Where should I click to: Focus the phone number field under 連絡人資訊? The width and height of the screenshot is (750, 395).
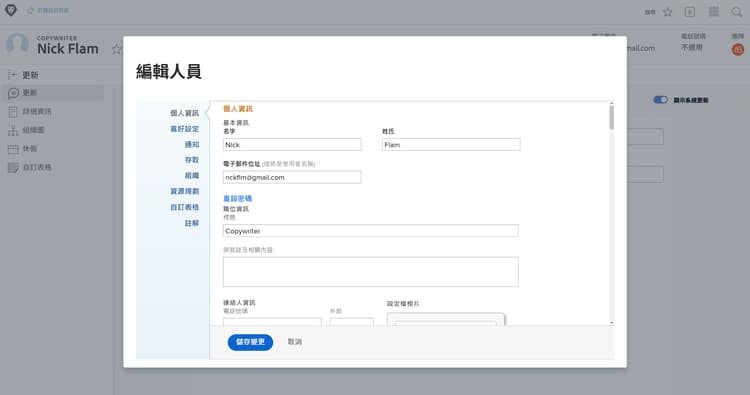pyautogui.click(x=272, y=322)
